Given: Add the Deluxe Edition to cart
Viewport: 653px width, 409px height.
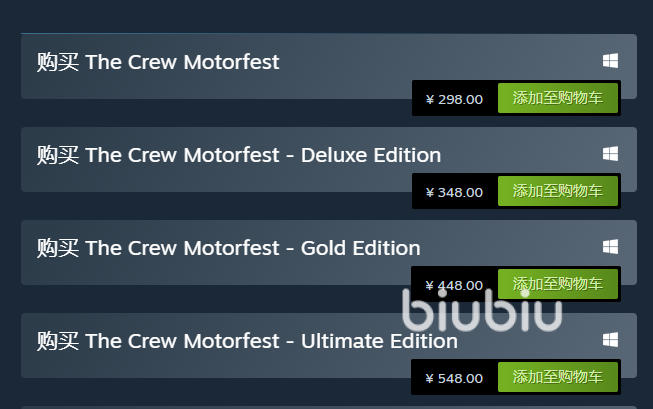Looking at the screenshot, I should (558, 191).
